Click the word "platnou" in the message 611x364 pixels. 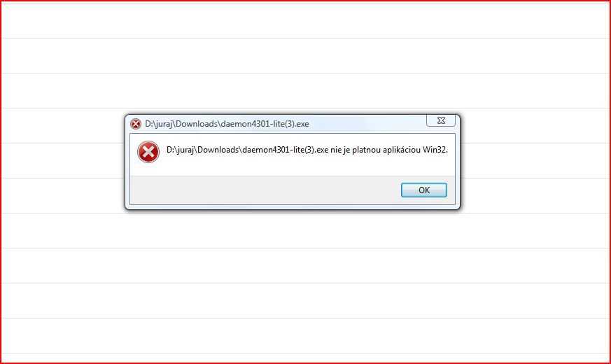(366, 150)
